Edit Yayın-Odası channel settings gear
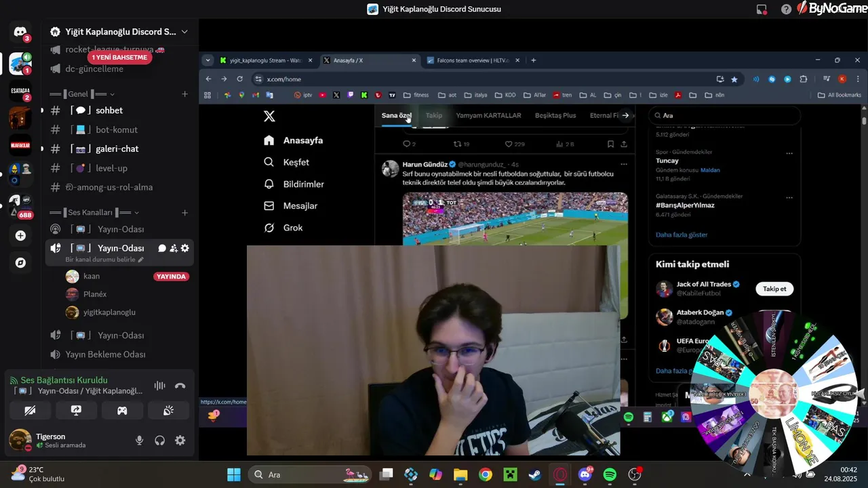 [184, 249]
